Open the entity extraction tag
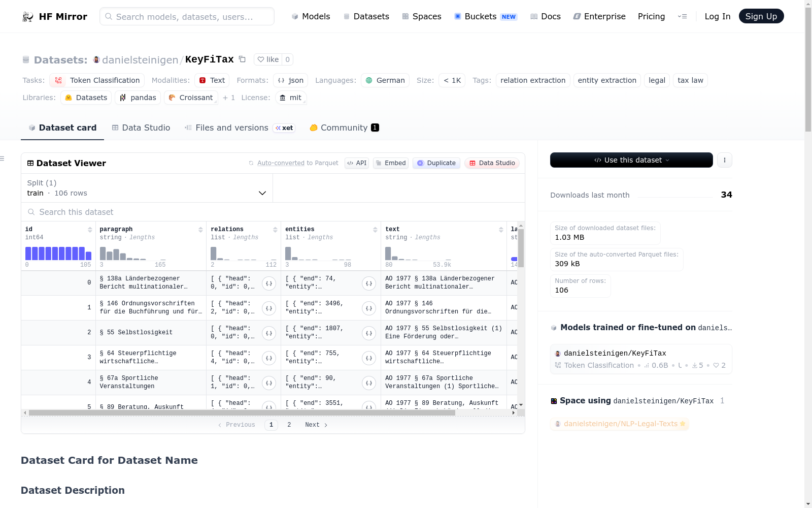This screenshot has width=812, height=508. pos(607,80)
